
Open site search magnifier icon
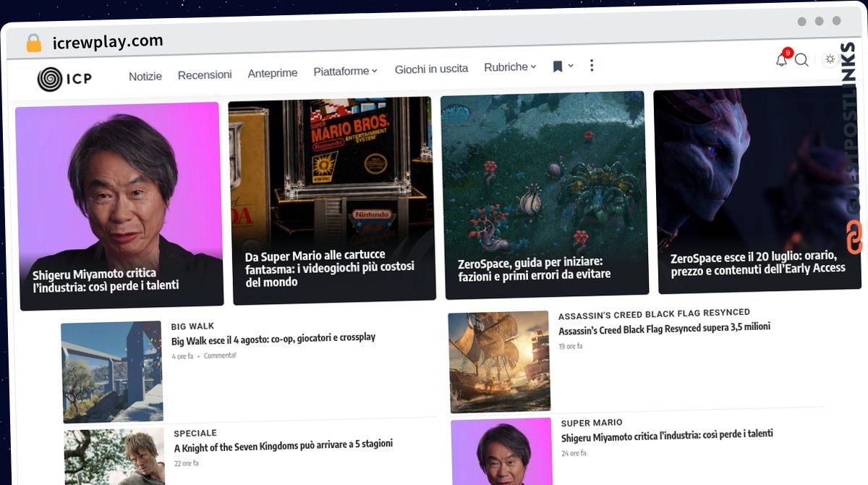[801, 60]
